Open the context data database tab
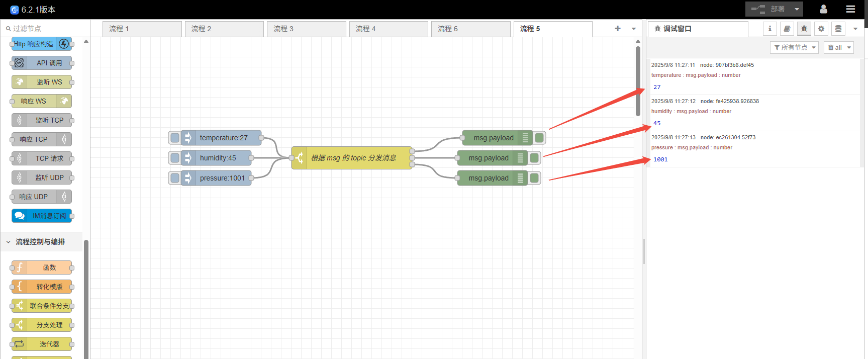 838,29
